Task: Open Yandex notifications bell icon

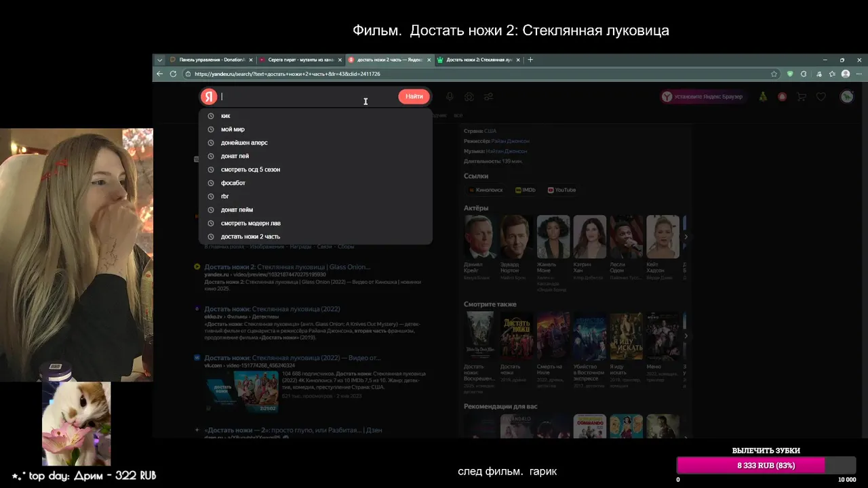Action: pos(782,97)
